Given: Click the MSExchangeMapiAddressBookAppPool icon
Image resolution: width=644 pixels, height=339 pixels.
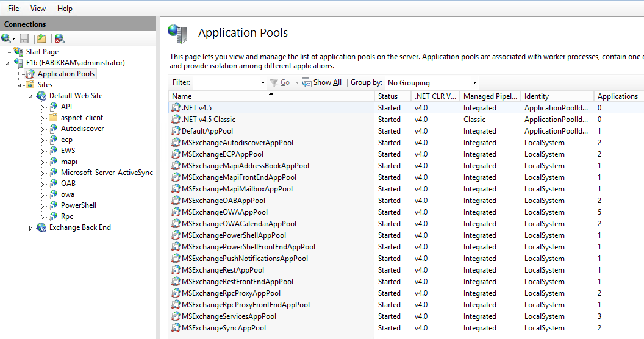Looking at the screenshot, I should 176,165.
